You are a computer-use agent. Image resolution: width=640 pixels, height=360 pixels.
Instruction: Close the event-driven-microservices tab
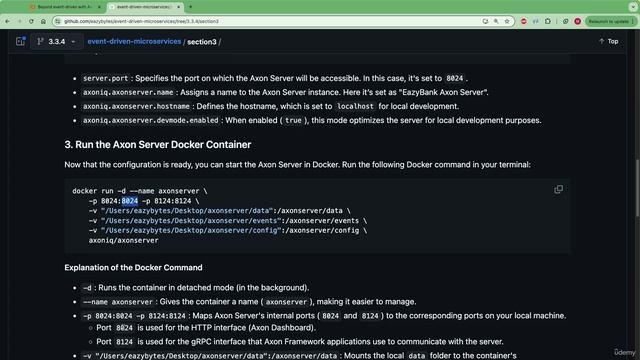pos(178,7)
